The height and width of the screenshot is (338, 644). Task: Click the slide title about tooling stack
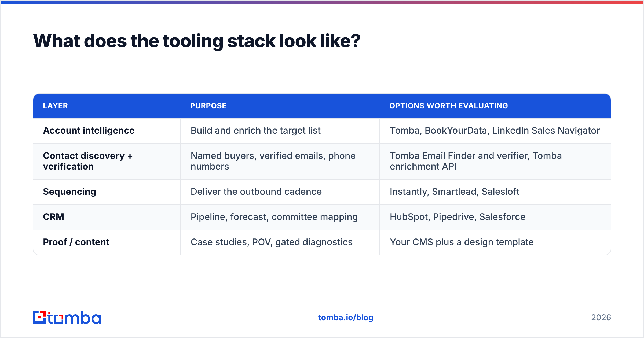point(197,41)
